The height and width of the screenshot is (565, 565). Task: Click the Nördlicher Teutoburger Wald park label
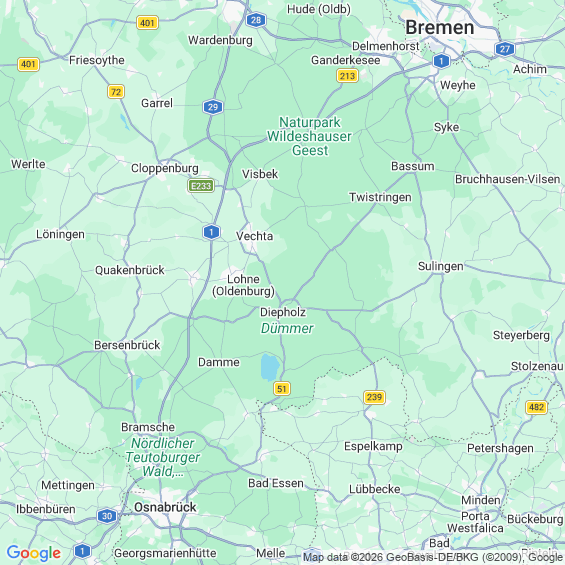click(x=163, y=457)
